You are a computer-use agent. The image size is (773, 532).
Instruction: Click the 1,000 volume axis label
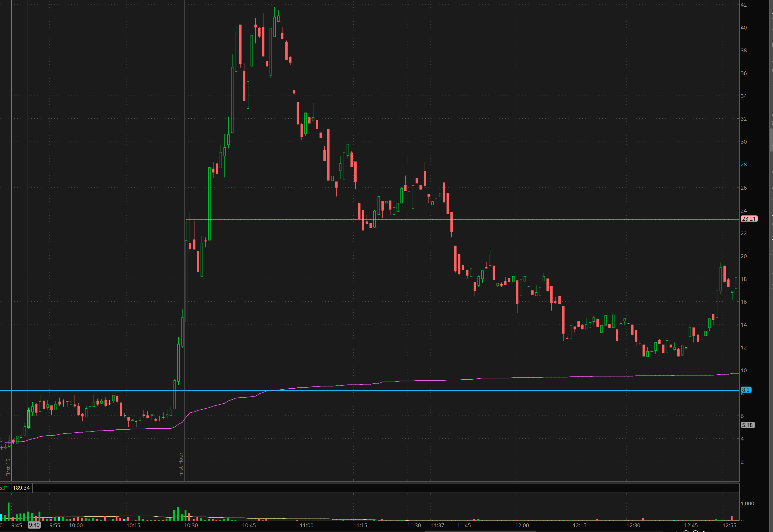pyautogui.click(x=747, y=503)
